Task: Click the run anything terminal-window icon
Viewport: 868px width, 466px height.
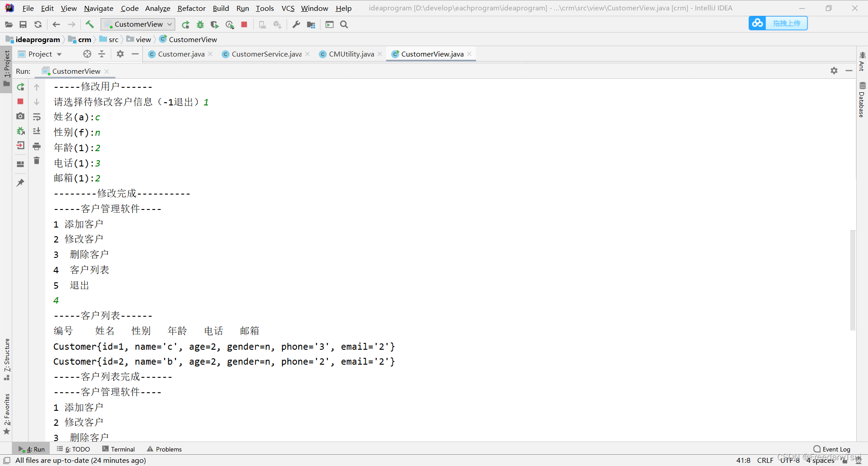Action: click(330, 24)
